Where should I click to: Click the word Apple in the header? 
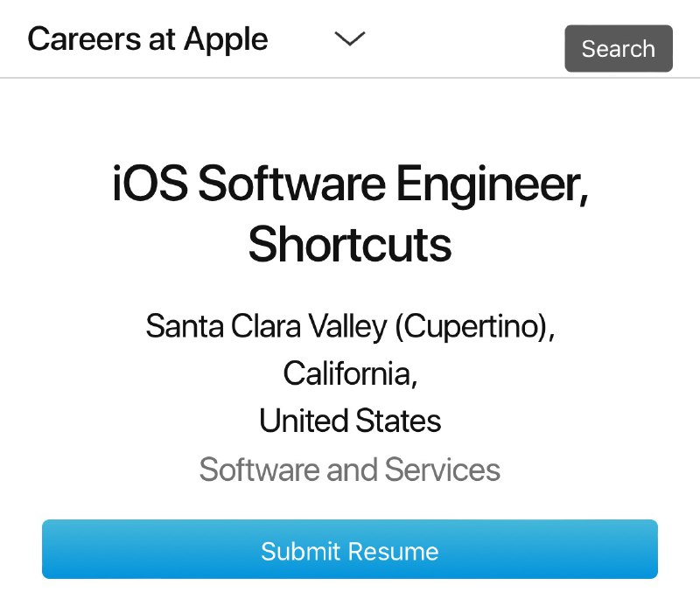coord(226,40)
